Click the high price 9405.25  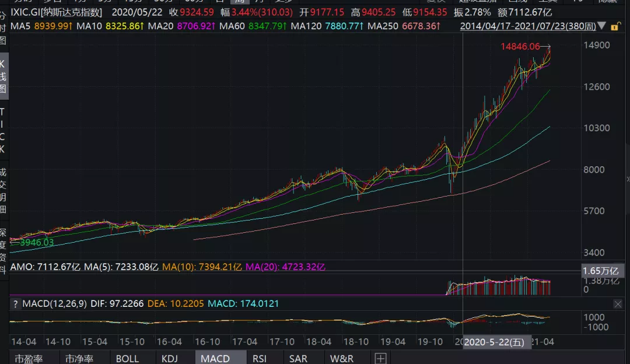(x=379, y=12)
